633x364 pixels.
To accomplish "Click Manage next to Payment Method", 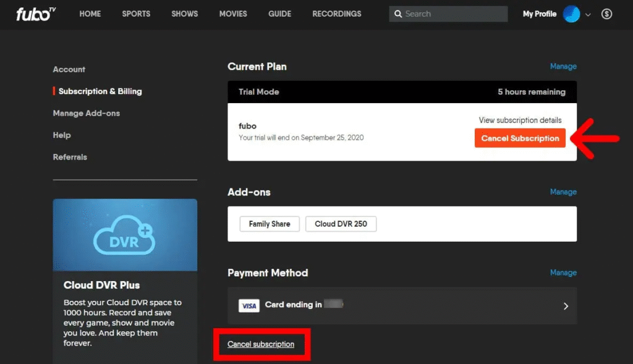I will 563,273.
